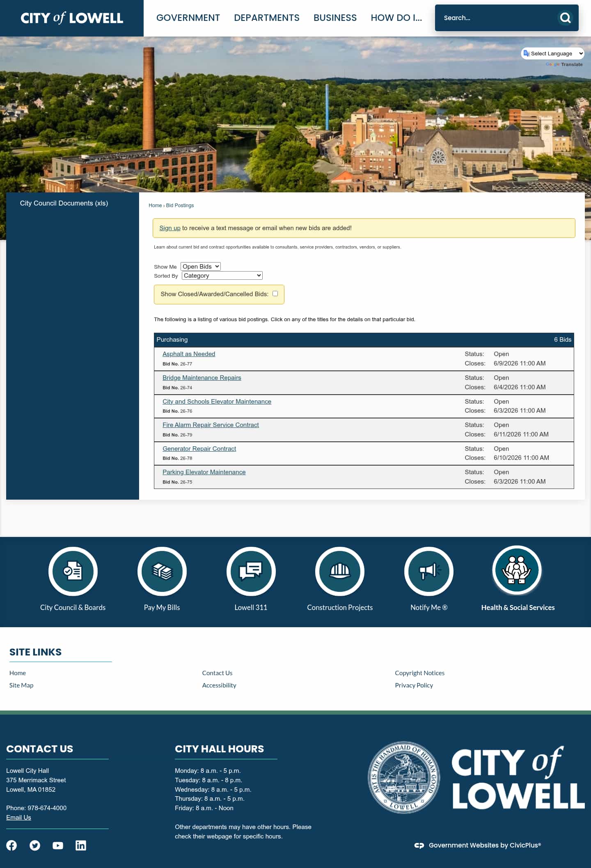Toggle Show Closed/Awarded/Cancelled Bids checkbox
This screenshot has height=868, width=591.
(x=275, y=294)
